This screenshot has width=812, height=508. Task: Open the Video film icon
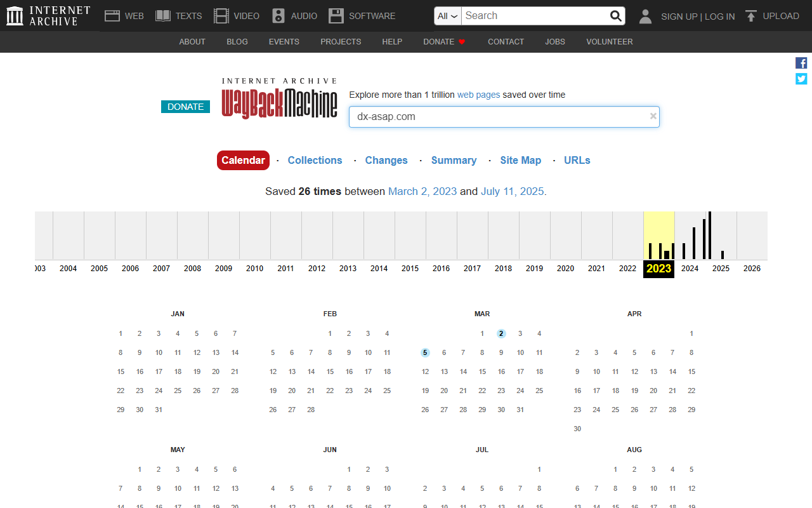(x=221, y=16)
